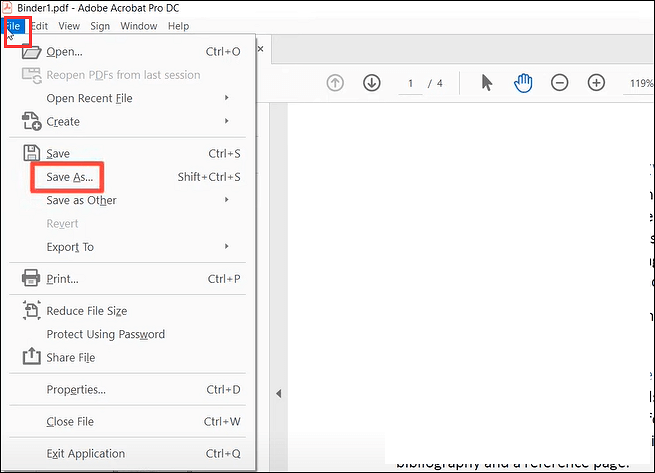
Task: Open document Properties dialog
Action: point(76,390)
